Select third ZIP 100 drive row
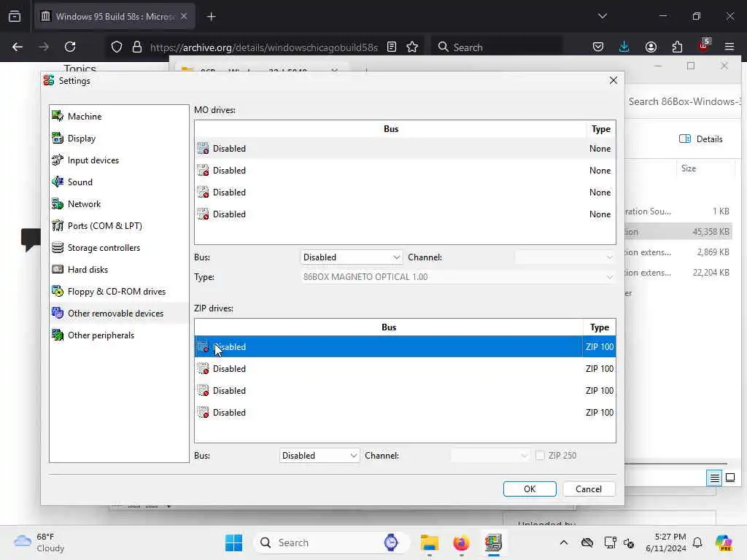The width and height of the screenshot is (747, 560). pos(405,391)
